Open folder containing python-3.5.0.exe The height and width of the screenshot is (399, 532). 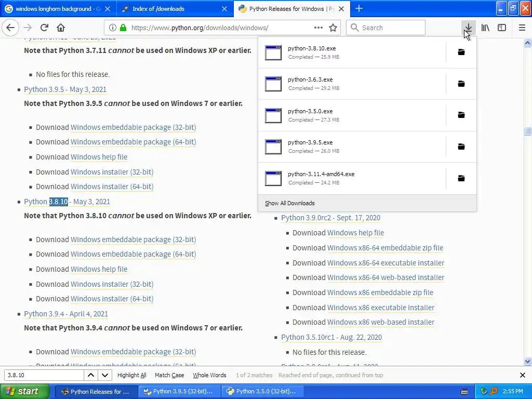(461, 115)
